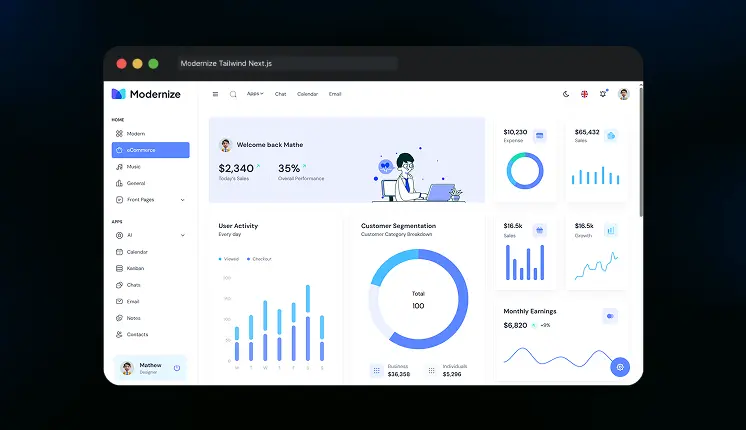Click the Kanban sidebar icon
Image resolution: width=746 pixels, height=430 pixels.
pos(119,268)
